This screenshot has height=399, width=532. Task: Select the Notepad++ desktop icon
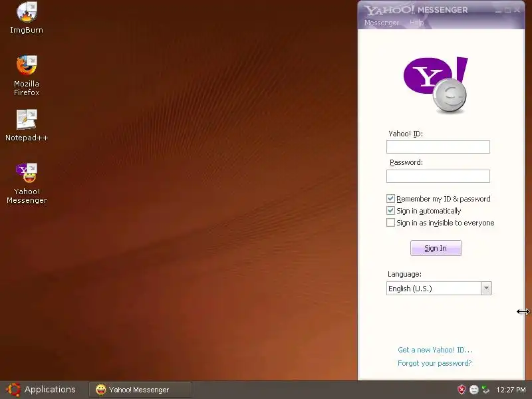click(27, 125)
